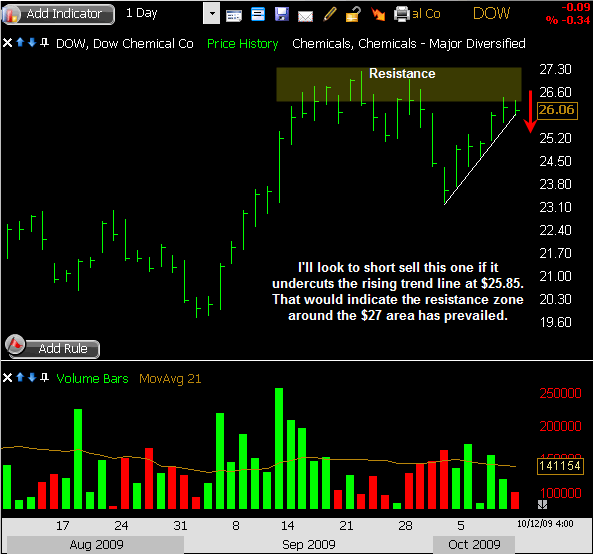This screenshot has height=554, width=593.
Task: Select the 1 Day timeframe label
Action: click(x=141, y=13)
